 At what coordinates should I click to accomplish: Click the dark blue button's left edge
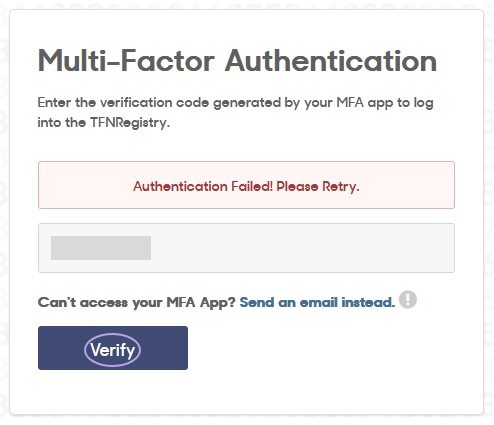(x=41, y=348)
